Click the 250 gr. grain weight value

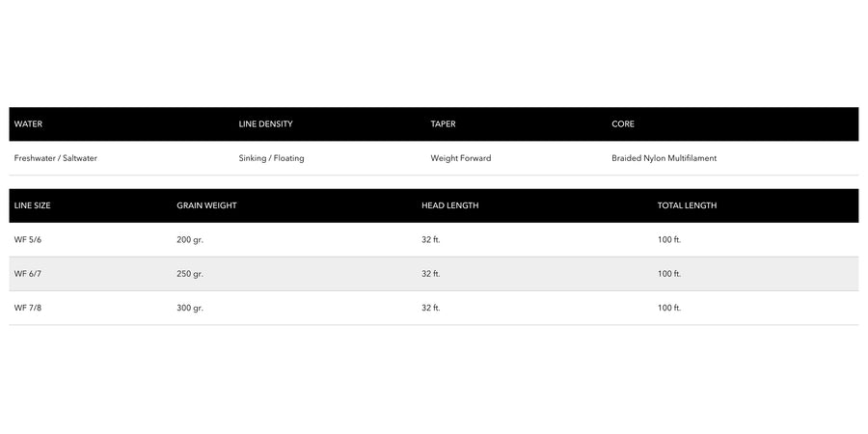point(190,274)
